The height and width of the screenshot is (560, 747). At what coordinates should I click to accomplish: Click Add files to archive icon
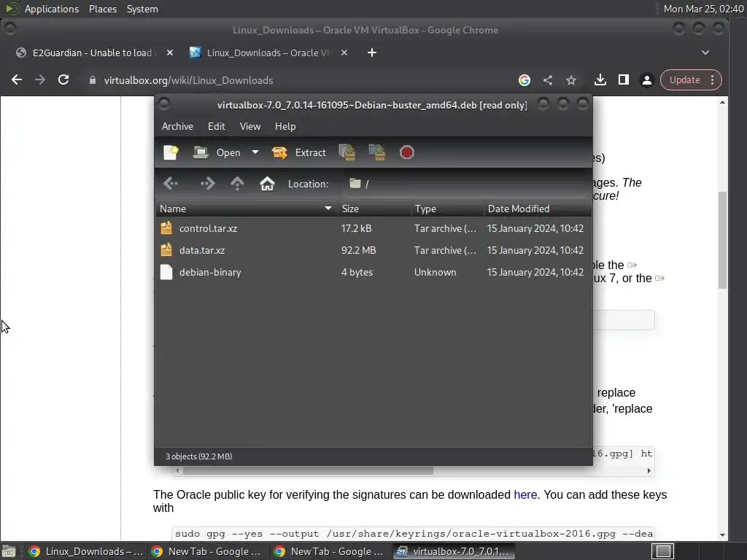click(347, 152)
